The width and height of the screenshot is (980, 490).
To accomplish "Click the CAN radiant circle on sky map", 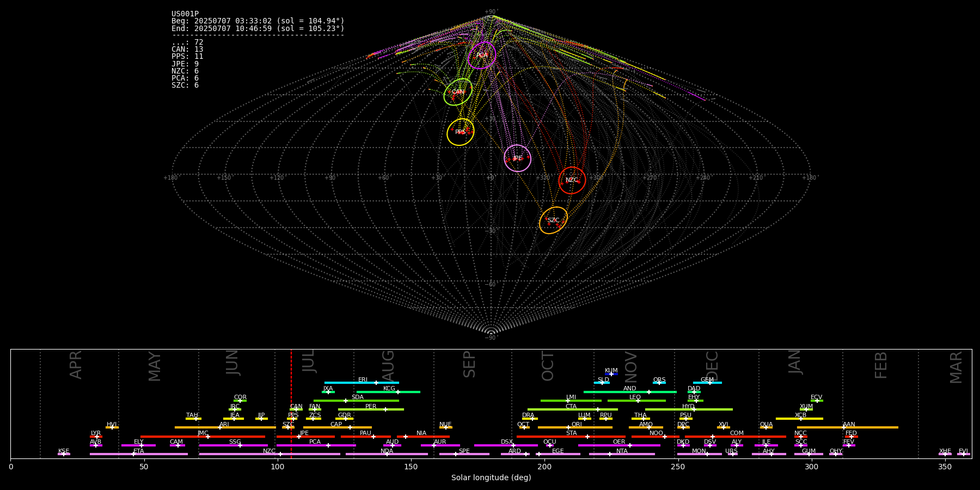I will click(x=458, y=92).
